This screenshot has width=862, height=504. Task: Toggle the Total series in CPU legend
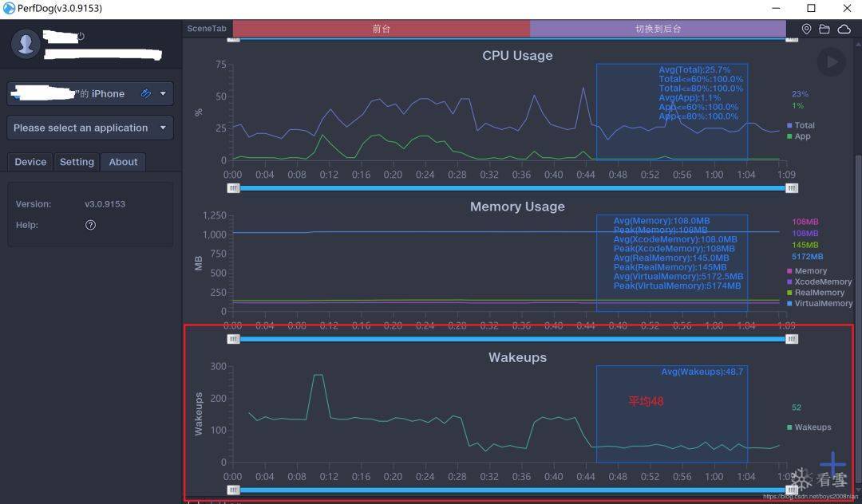(801, 125)
